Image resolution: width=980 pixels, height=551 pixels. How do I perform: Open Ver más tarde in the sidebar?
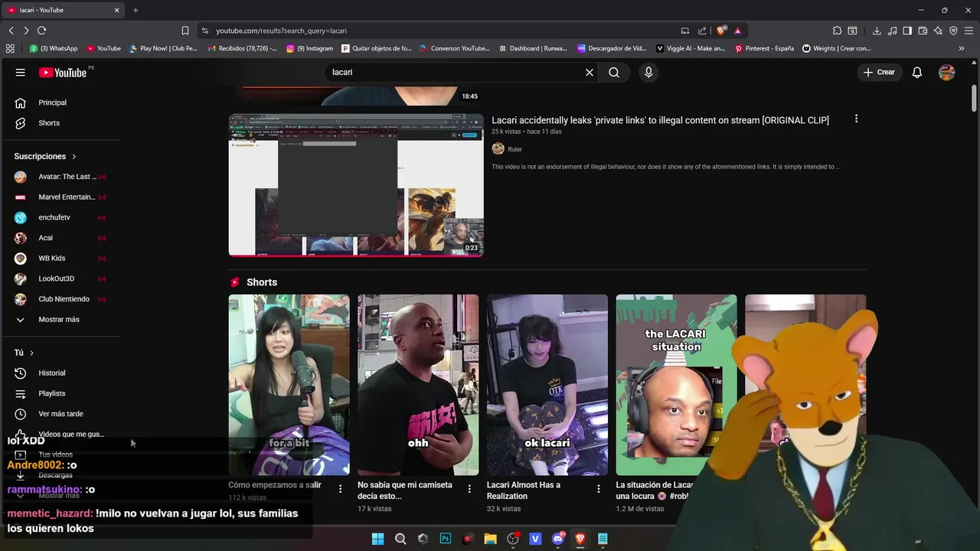(61, 414)
